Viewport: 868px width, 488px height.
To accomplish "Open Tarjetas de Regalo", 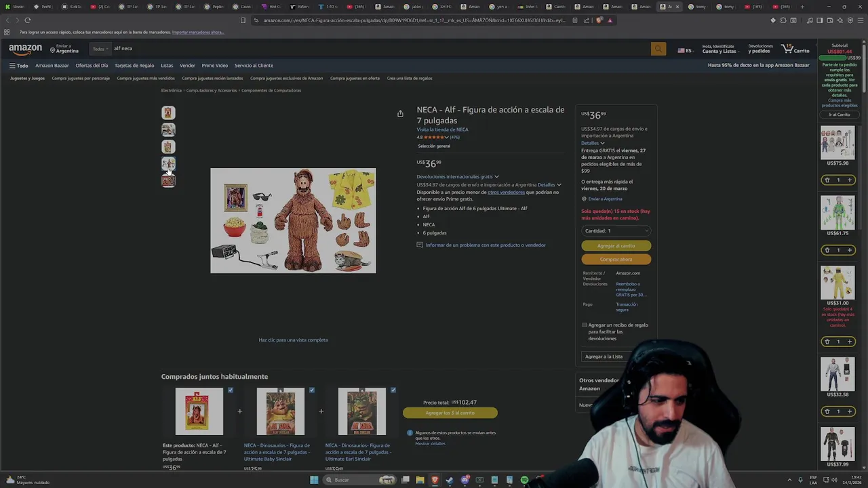I will (x=134, y=66).
